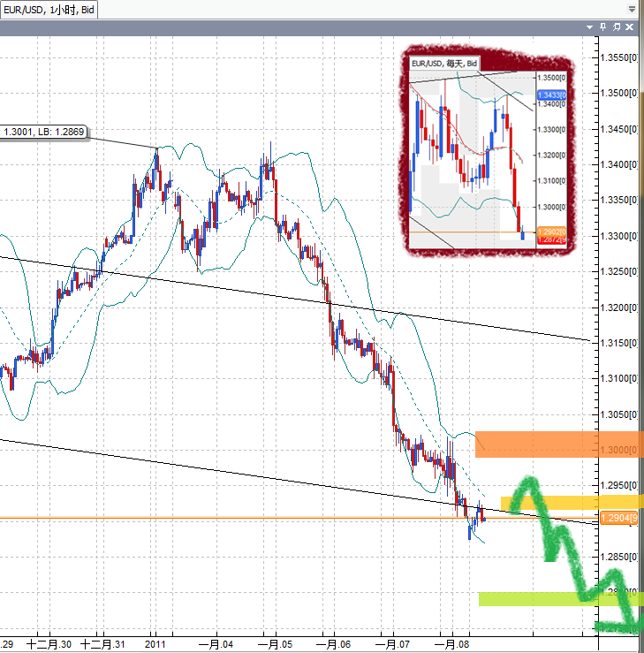Click the orange 1.2904 current price tag
Viewport: 644px width, 653px height.
[618, 518]
